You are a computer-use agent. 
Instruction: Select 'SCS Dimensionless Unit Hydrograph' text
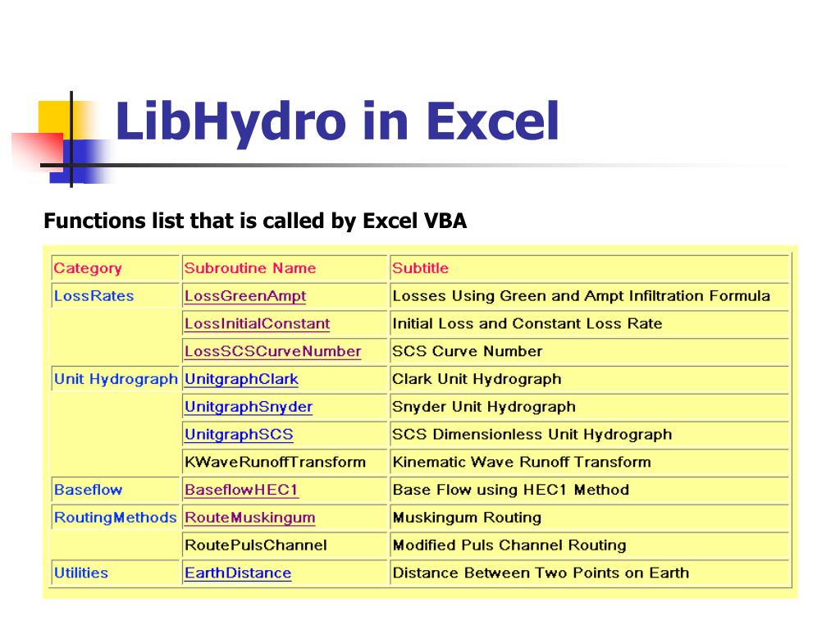pos(532,435)
